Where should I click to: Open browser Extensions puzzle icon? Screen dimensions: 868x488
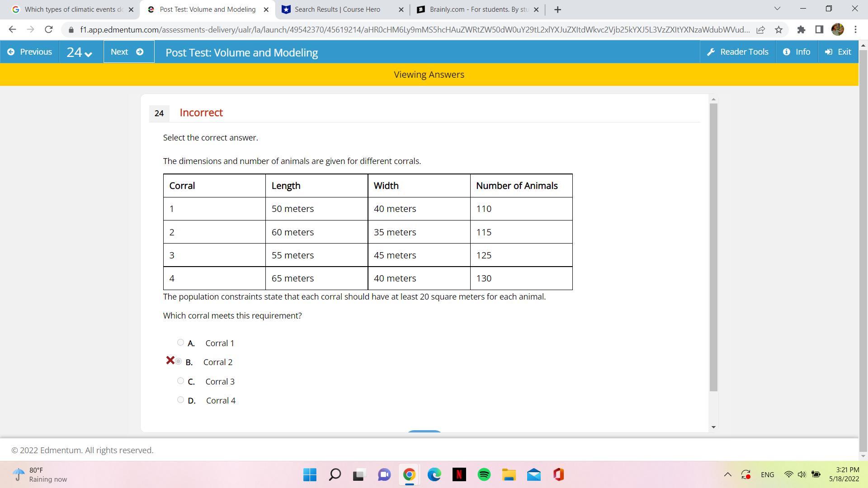tap(801, 30)
